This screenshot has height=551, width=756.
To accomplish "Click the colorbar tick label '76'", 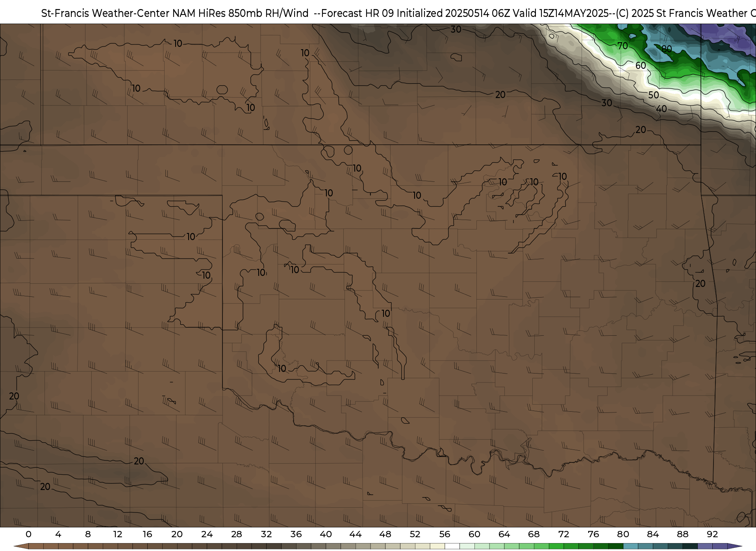I will coord(593,534).
